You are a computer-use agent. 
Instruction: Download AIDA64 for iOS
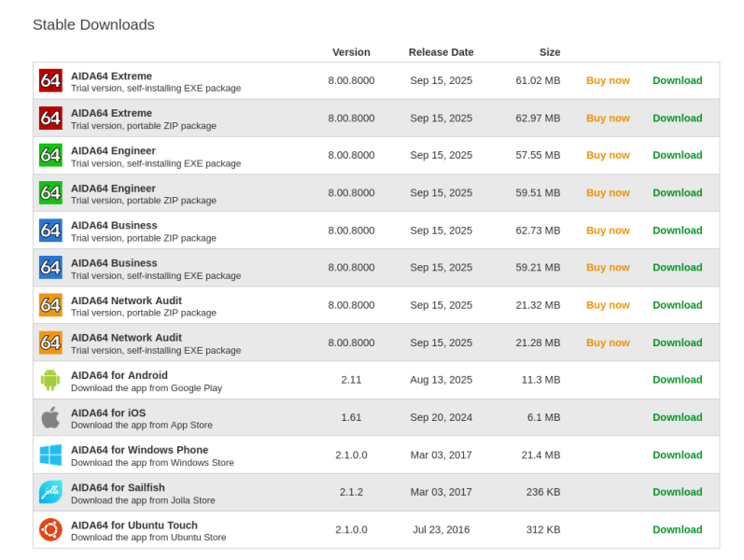tap(677, 417)
